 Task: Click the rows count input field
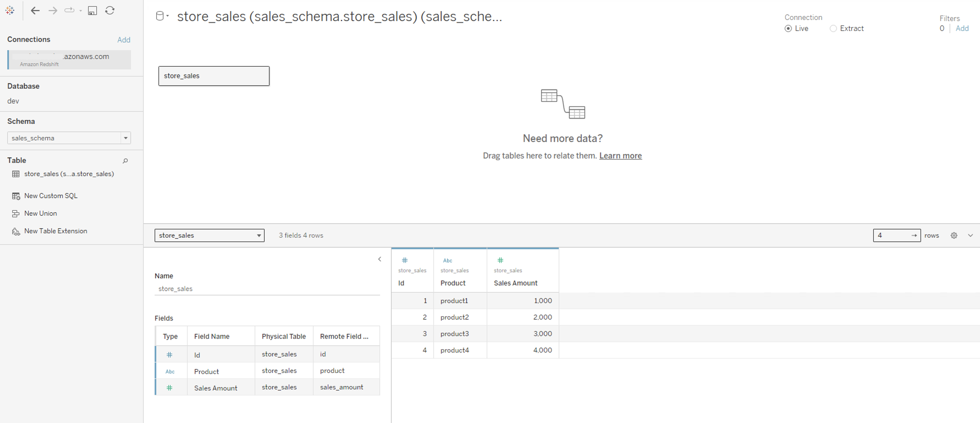[892, 235]
